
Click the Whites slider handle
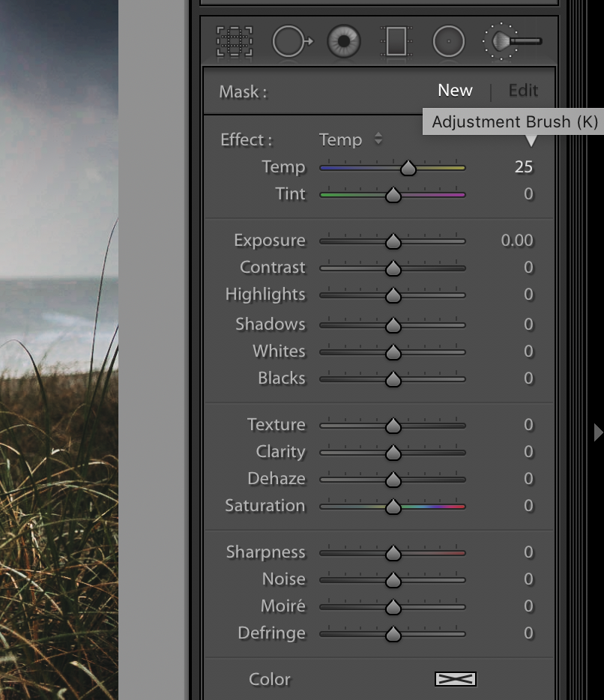coord(393,352)
